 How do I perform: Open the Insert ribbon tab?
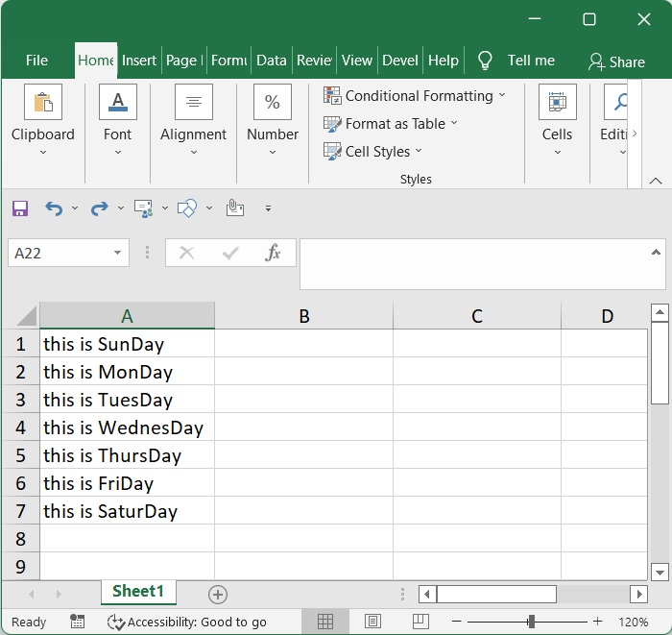[139, 61]
